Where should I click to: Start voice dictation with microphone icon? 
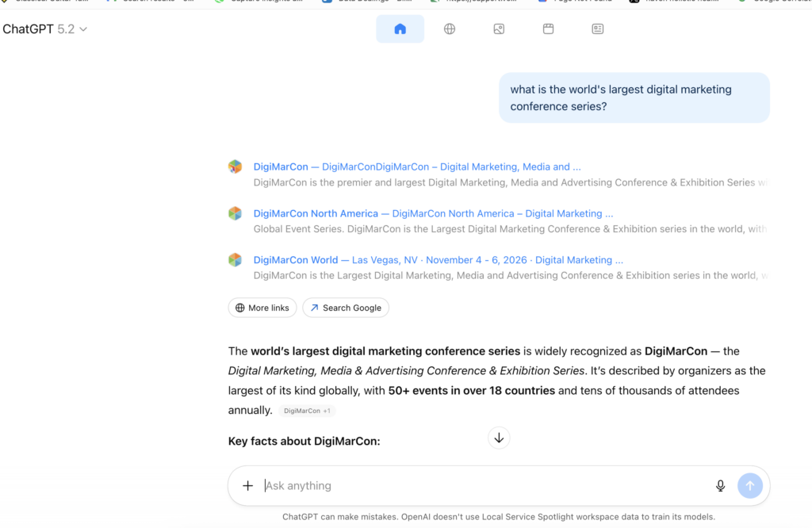coord(720,486)
